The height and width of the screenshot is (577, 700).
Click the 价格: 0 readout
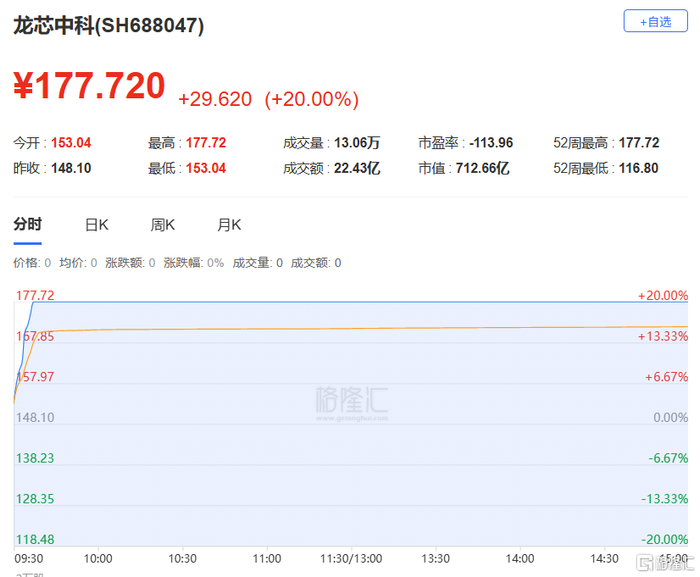point(32,263)
